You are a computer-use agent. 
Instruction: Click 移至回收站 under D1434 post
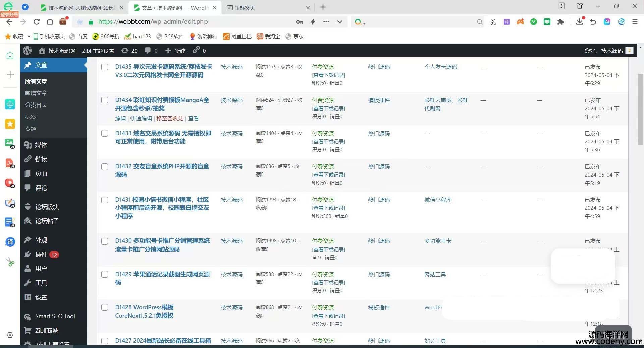pos(170,118)
